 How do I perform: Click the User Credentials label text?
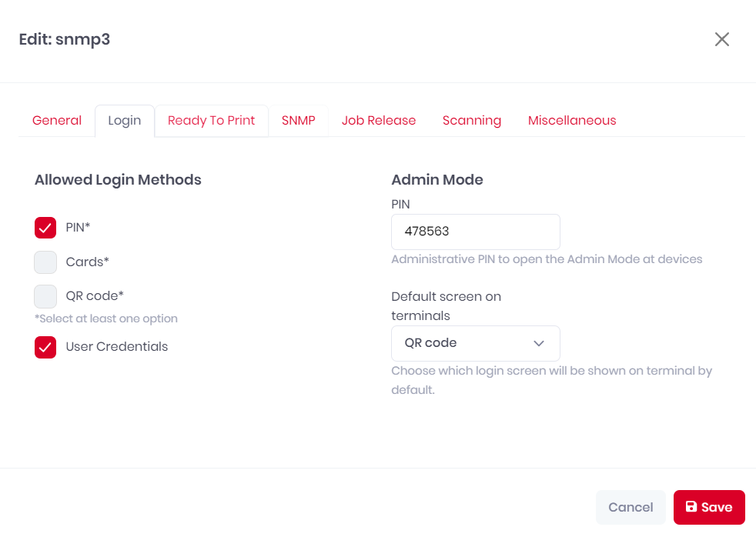coord(117,347)
